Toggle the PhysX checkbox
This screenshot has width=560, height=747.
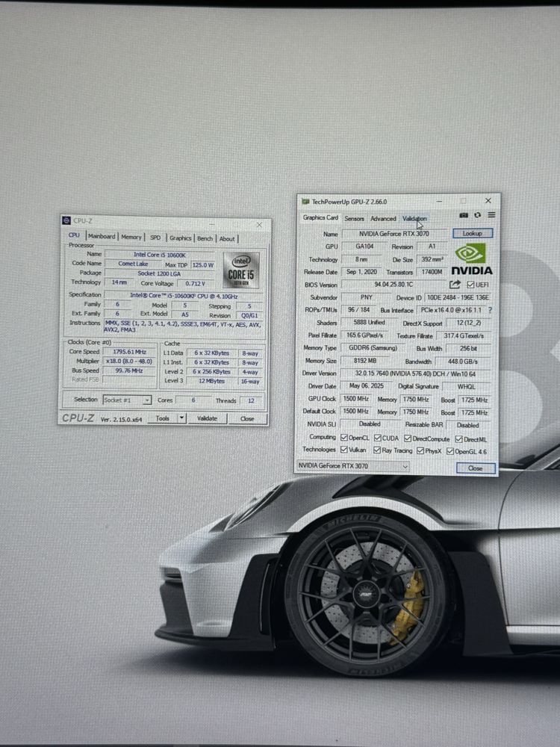420,450
